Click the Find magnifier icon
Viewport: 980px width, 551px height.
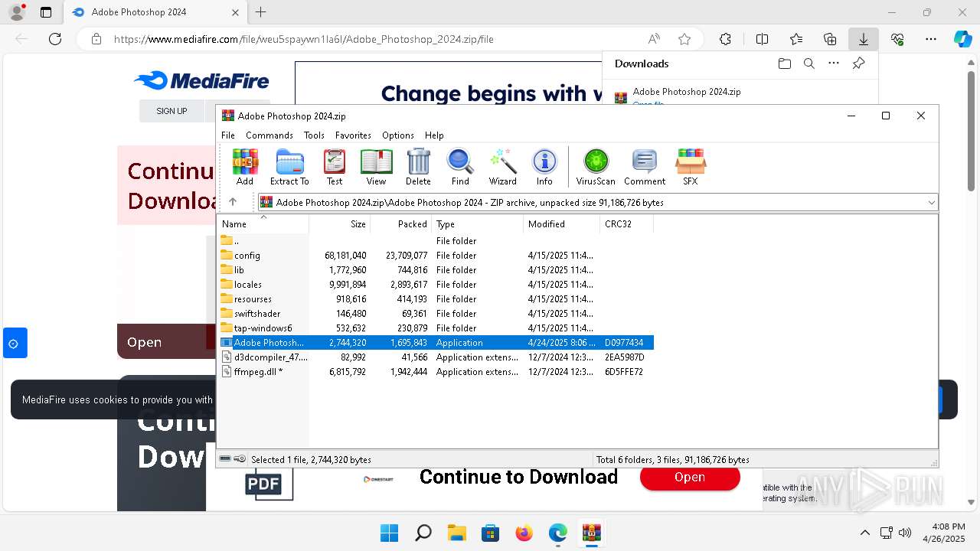(x=460, y=167)
